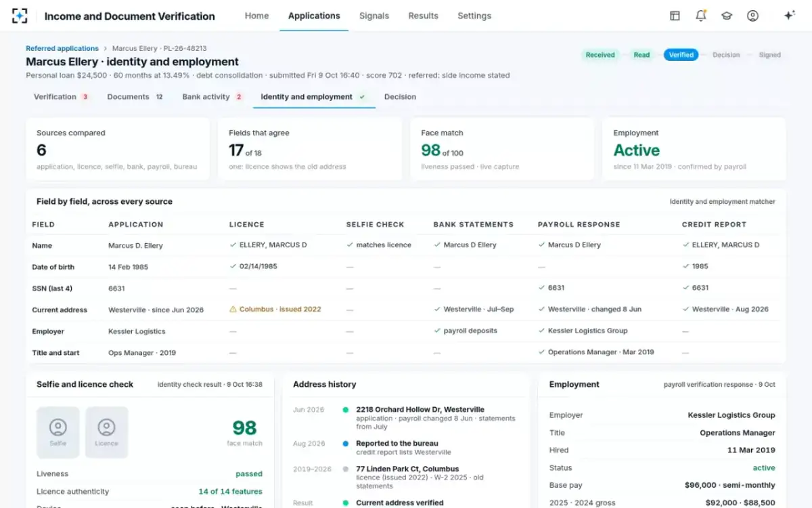Click the Sources compared card
This screenshot has height=508, width=812.
118,149
